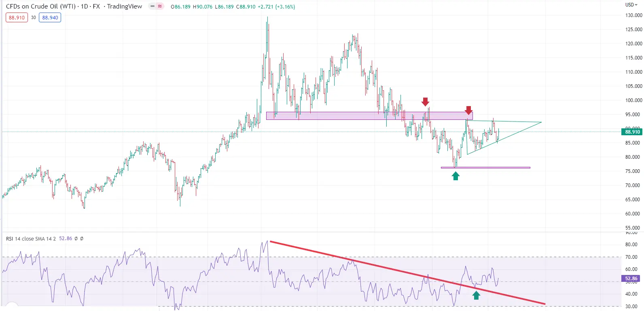Viewport: 644px width, 311px height.
Task: Click the blue 88.940 buy price button
Action: click(x=50, y=17)
